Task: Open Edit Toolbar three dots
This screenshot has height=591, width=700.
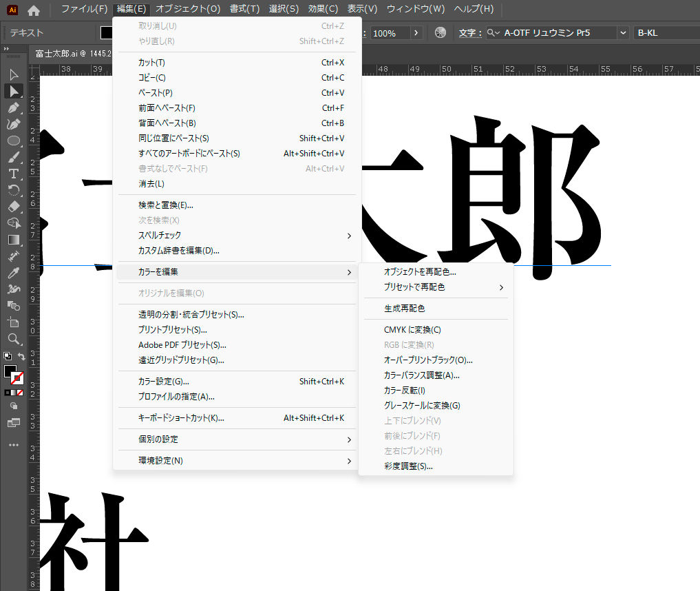Action: [13, 445]
